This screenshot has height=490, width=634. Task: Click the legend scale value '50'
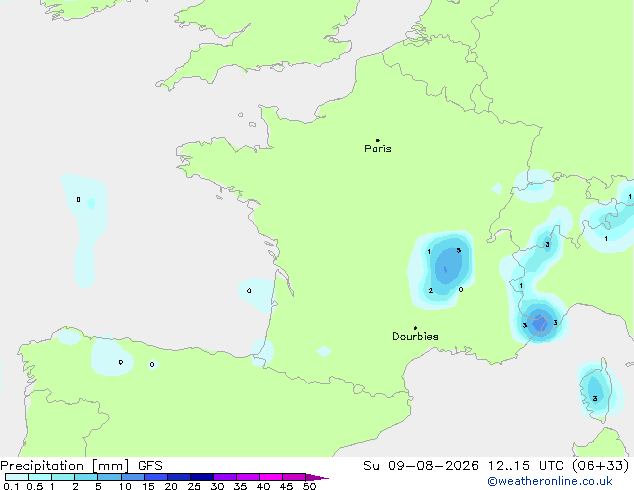(309, 486)
